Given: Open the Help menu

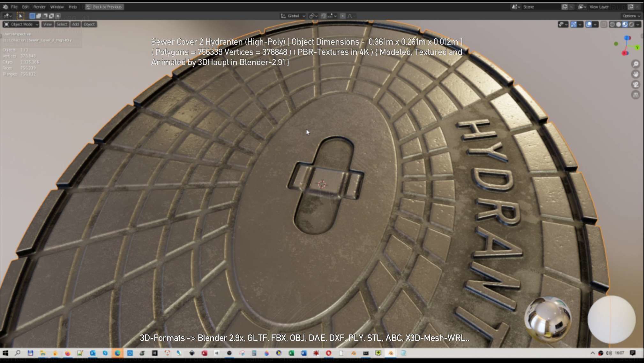Looking at the screenshot, I should coord(73,7).
